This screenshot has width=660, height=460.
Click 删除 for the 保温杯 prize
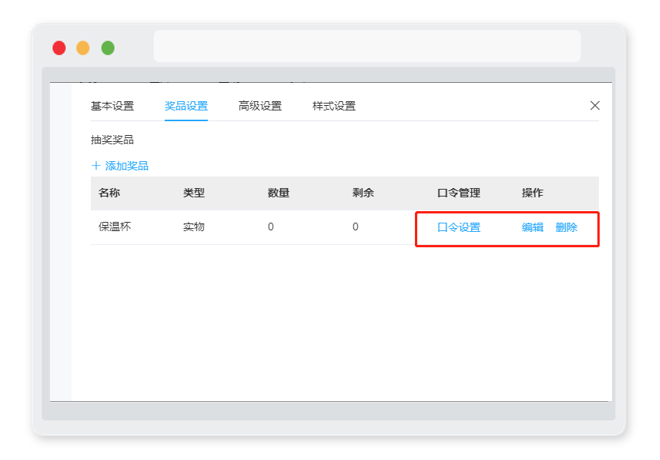566,227
